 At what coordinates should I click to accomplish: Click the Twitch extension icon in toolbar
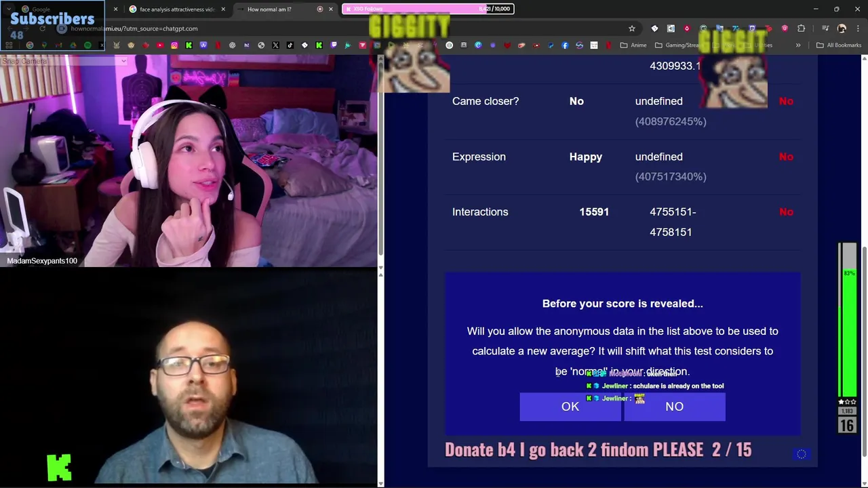(752, 28)
